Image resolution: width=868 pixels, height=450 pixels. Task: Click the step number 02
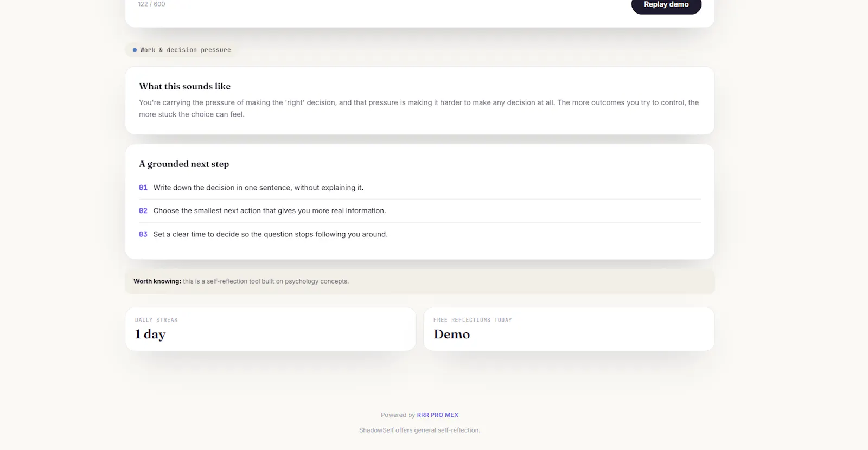point(143,211)
